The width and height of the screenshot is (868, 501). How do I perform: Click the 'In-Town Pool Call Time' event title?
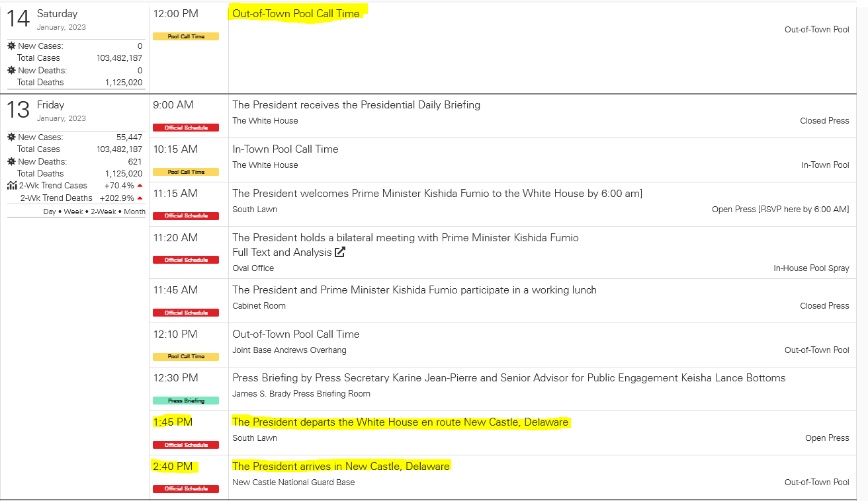click(x=285, y=149)
